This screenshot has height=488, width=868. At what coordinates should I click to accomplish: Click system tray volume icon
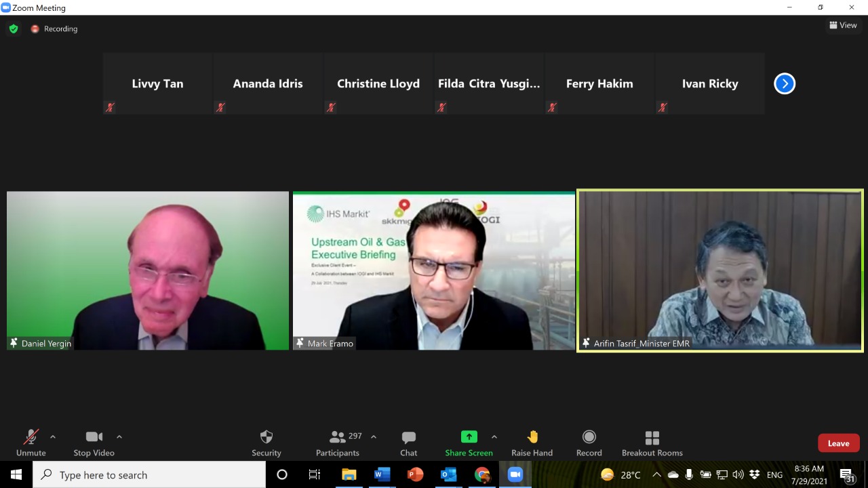[x=738, y=474]
